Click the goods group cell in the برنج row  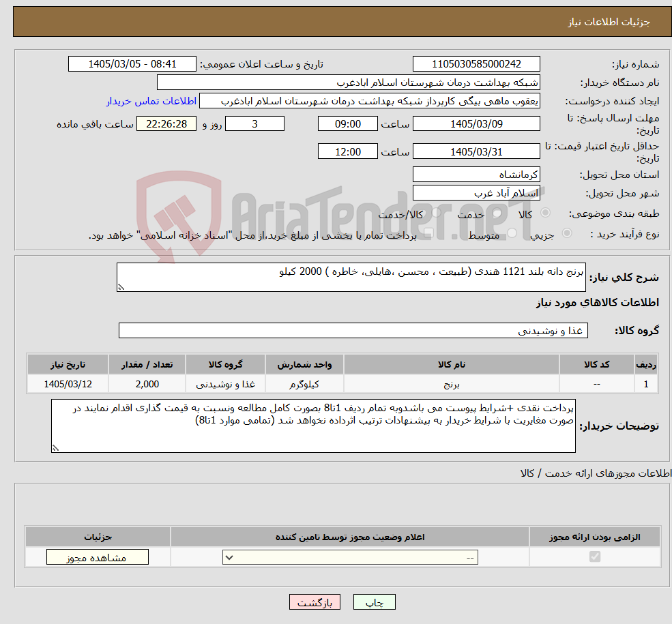pos(225,384)
